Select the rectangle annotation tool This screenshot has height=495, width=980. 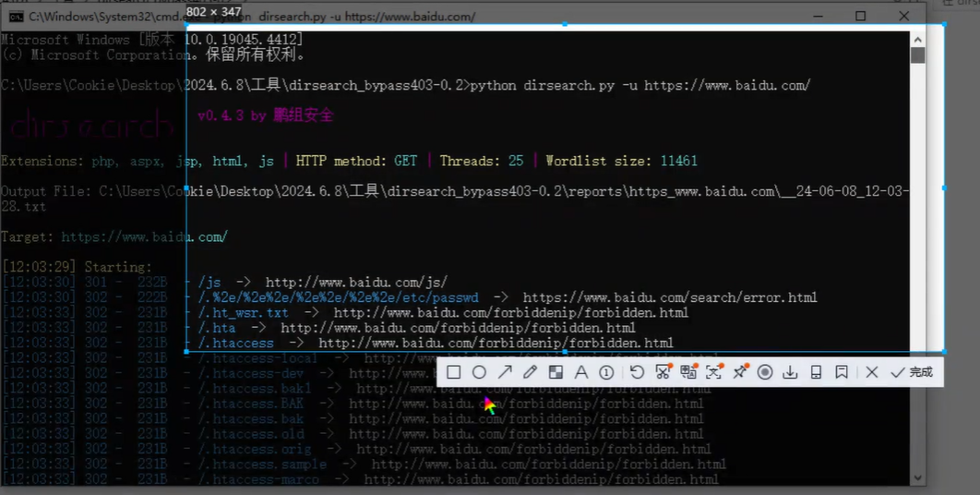coord(454,372)
